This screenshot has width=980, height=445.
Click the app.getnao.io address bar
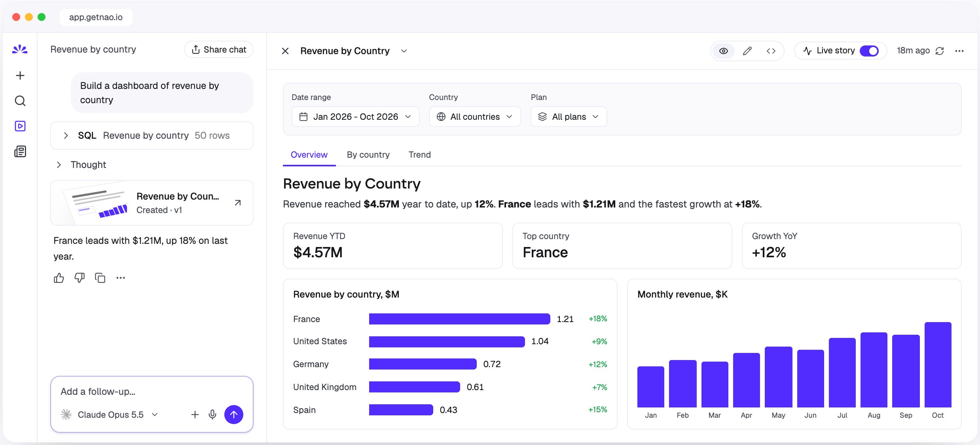(x=96, y=17)
